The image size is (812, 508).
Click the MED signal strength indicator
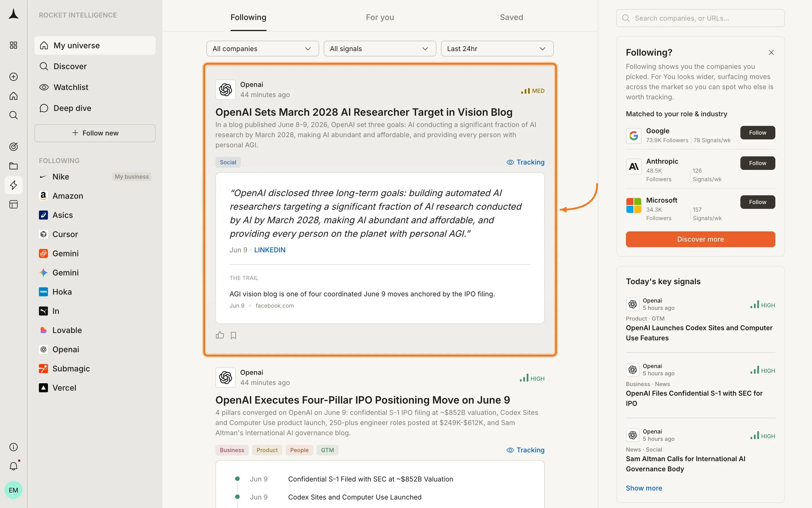pos(533,91)
